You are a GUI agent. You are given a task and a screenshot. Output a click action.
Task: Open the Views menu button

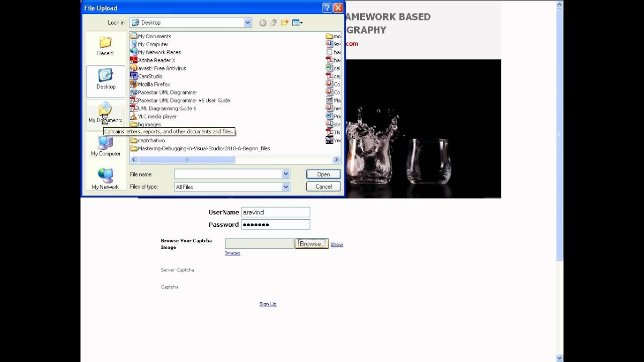point(297,23)
